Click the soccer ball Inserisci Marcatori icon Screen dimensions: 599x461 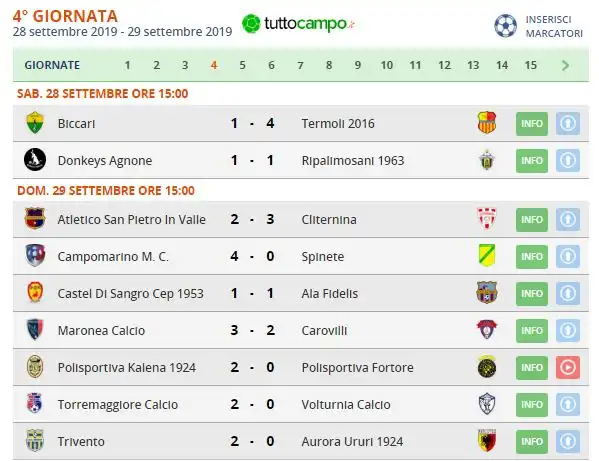[x=505, y=26]
